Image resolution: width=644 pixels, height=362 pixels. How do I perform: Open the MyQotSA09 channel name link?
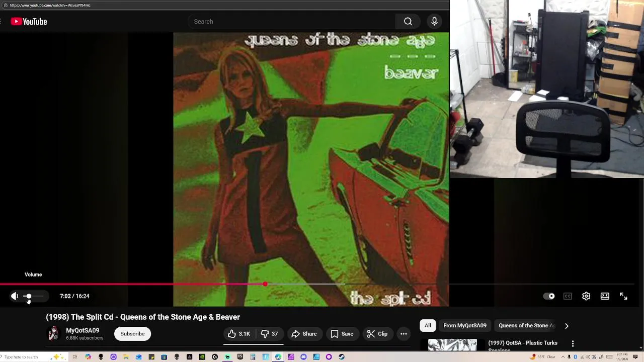click(x=83, y=330)
